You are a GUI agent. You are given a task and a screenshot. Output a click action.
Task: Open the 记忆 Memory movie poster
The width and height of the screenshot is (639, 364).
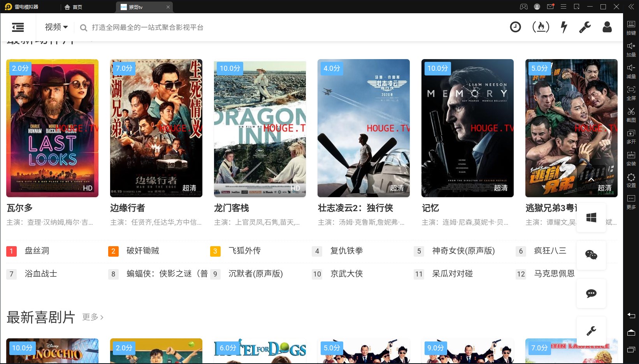[x=467, y=128]
